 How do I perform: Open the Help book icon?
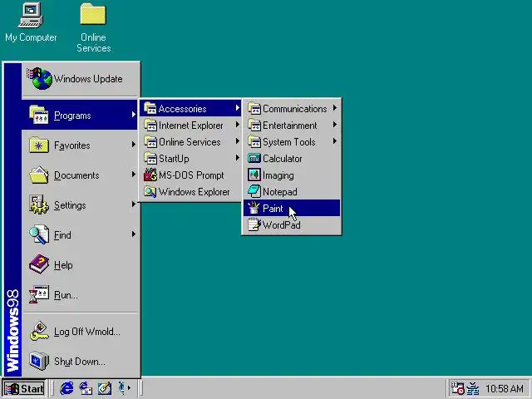(x=39, y=264)
